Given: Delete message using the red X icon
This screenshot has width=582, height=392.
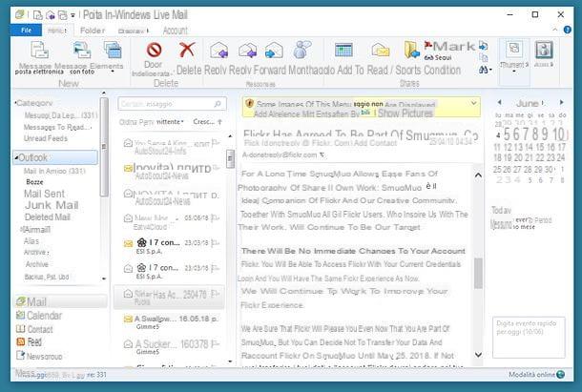Looking at the screenshot, I should pos(187,51).
